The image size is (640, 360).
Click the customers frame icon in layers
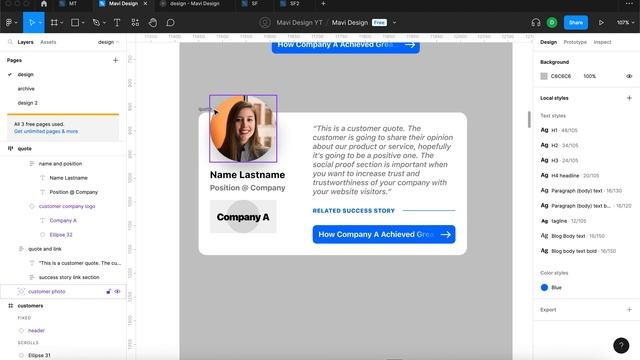coord(11,306)
